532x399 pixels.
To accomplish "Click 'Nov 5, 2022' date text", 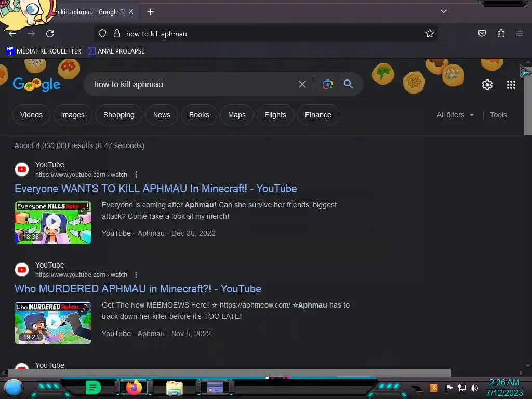I will click(191, 334).
